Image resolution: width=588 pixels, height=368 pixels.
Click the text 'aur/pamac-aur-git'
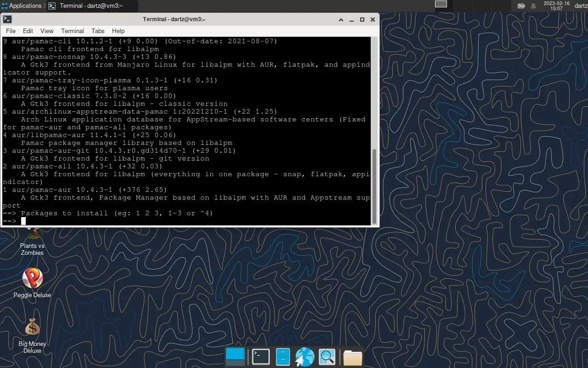click(51, 151)
